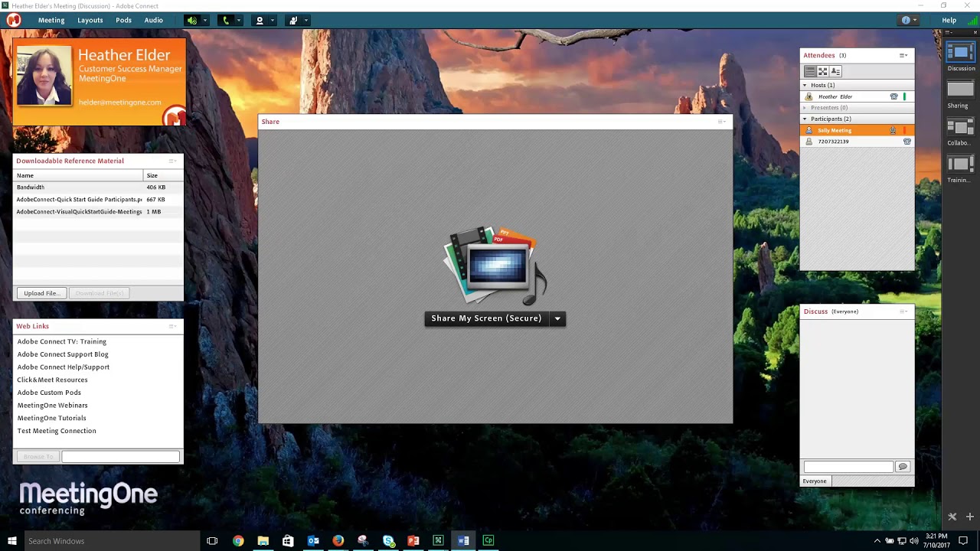This screenshot has height=551, width=980.
Task: Click the Adobe Connect logo icon
Action: pyautogui.click(x=14, y=21)
